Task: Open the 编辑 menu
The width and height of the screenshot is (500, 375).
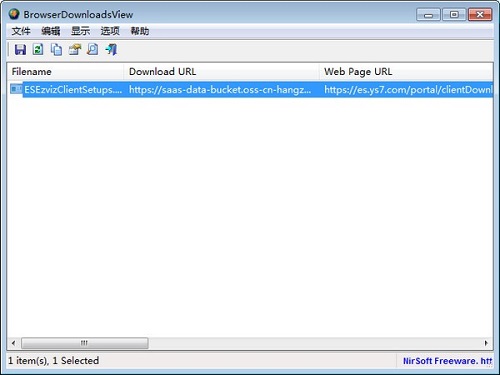Action: (x=51, y=31)
